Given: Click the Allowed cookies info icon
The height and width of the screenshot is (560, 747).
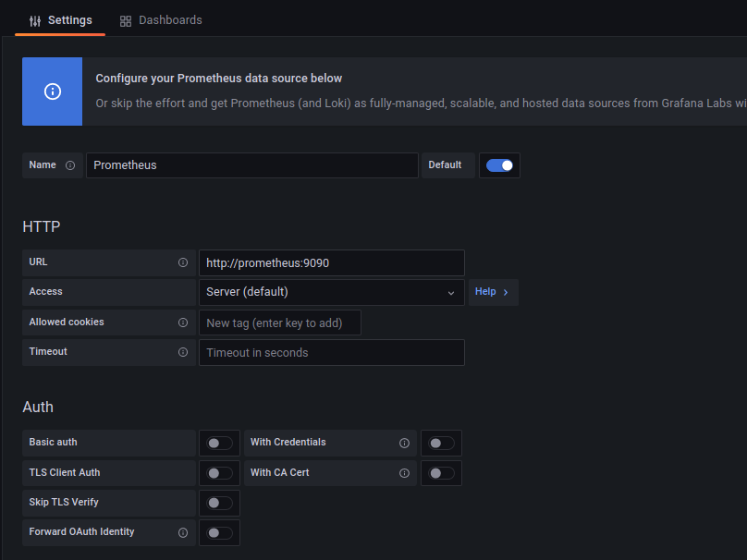Looking at the screenshot, I should coord(183,323).
